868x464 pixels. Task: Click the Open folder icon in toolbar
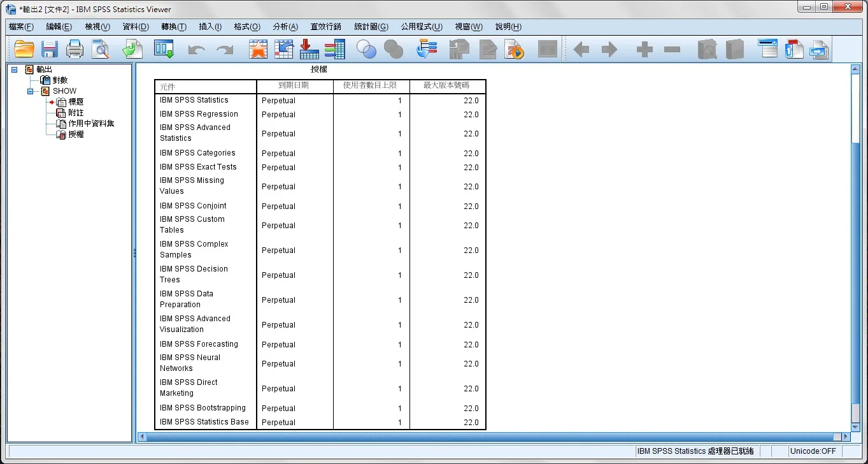coord(24,49)
